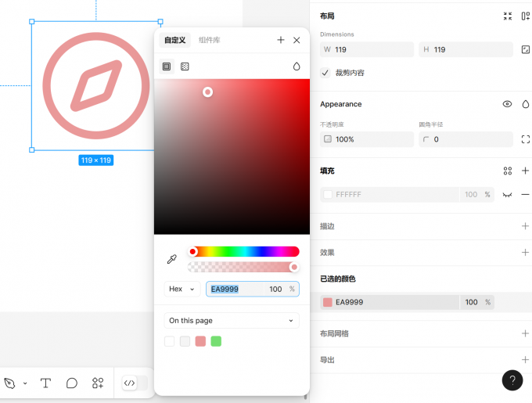
Task: Edit the height H 119 field
Action: 465,49
